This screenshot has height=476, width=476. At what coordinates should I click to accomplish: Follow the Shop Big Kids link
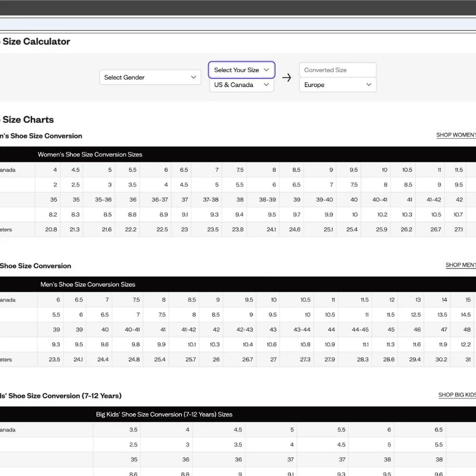pyautogui.click(x=457, y=395)
